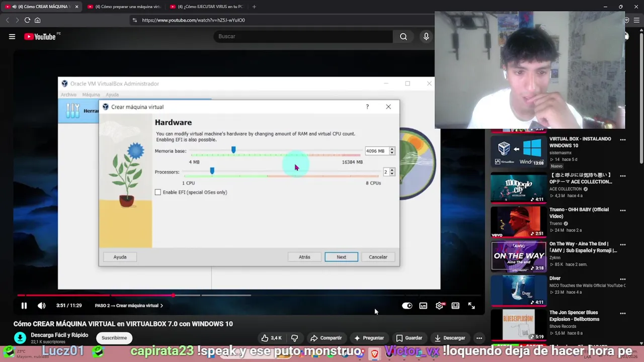Expand the PASO 2 chapter chevron
This screenshot has width=644, height=362.
[x=162, y=306]
